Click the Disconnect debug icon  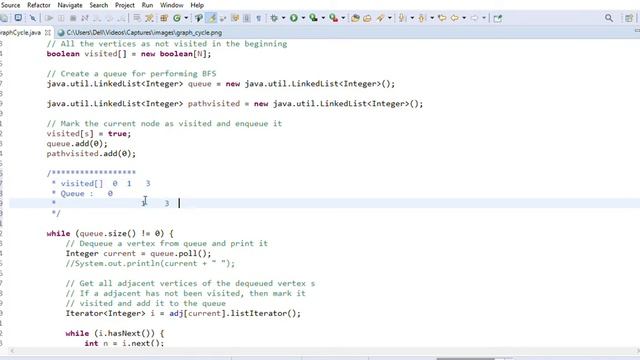coord(84,18)
